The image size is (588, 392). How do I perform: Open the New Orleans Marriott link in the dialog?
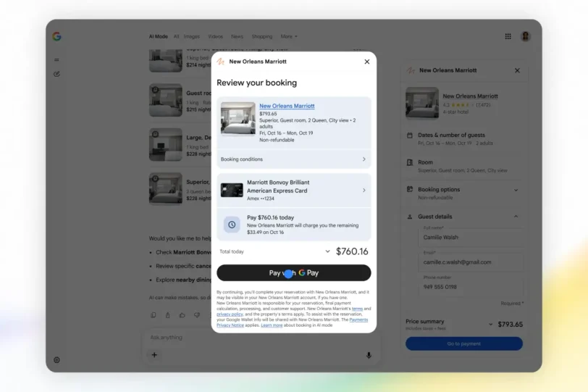pos(287,107)
